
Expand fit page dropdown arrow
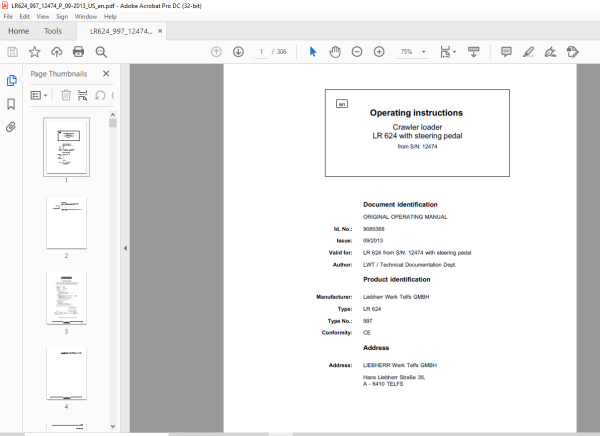[454, 52]
